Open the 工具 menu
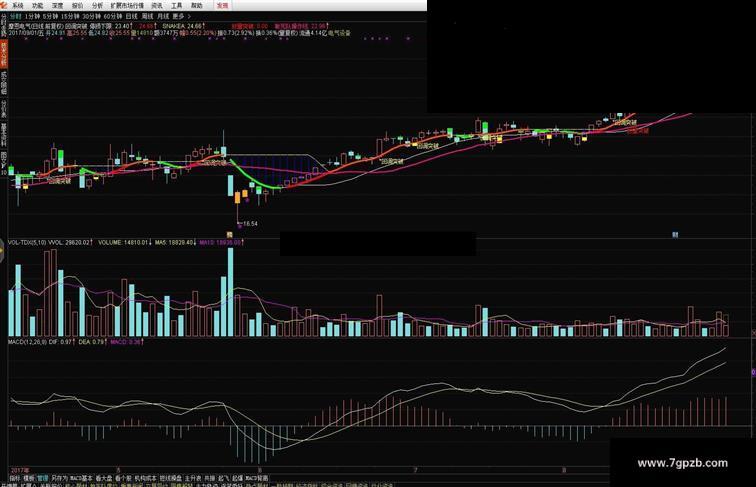The width and height of the screenshot is (756, 487). (x=176, y=6)
